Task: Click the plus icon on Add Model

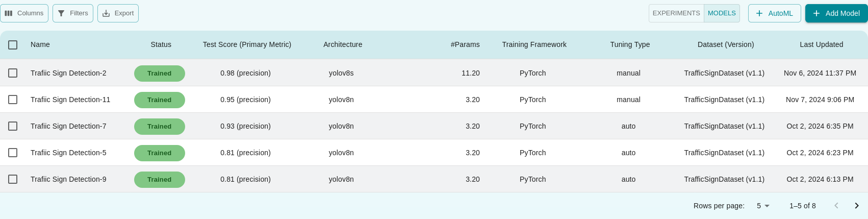Action: tap(816, 13)
